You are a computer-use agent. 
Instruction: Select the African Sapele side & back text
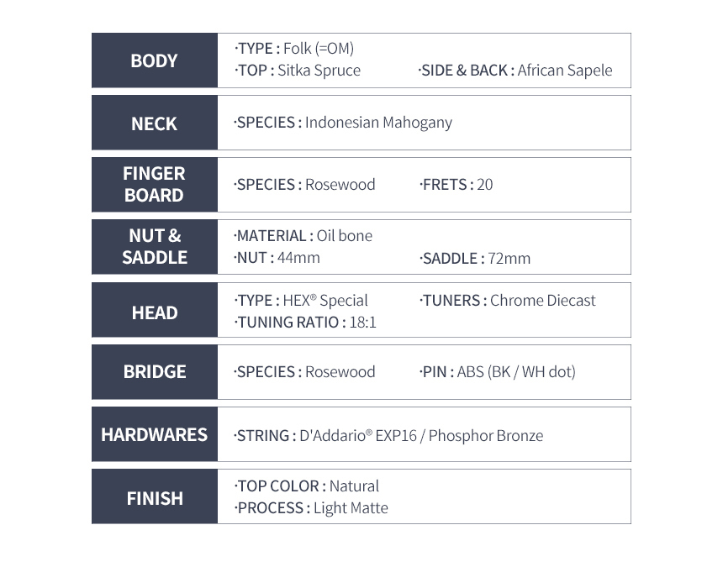[565, 71]
